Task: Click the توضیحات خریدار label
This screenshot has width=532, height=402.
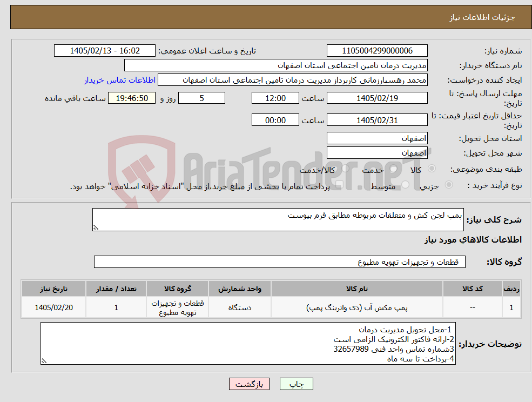Action: click(490, 344)
